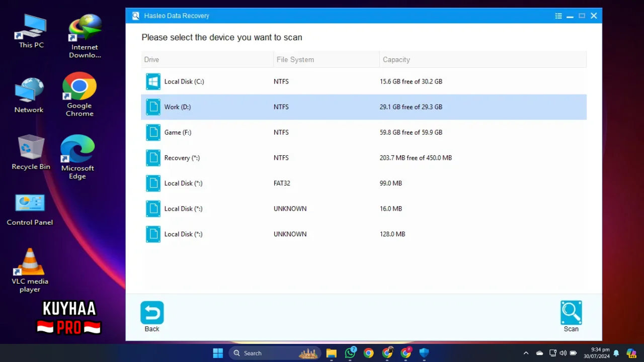This screenshot has height=362, width=644.
Task: Select Control Panel desktop icon
Action: 30,210
